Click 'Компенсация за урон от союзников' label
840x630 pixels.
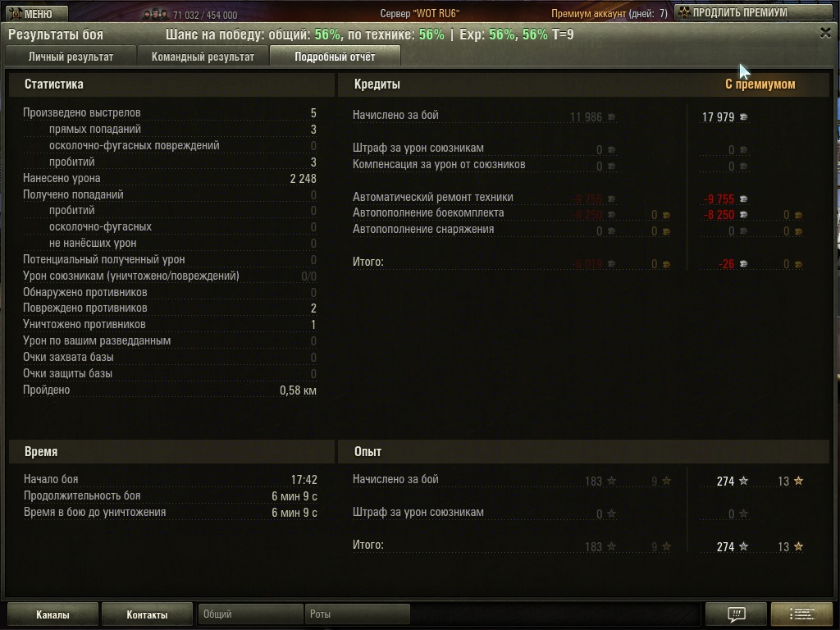(x=439, y=164)
